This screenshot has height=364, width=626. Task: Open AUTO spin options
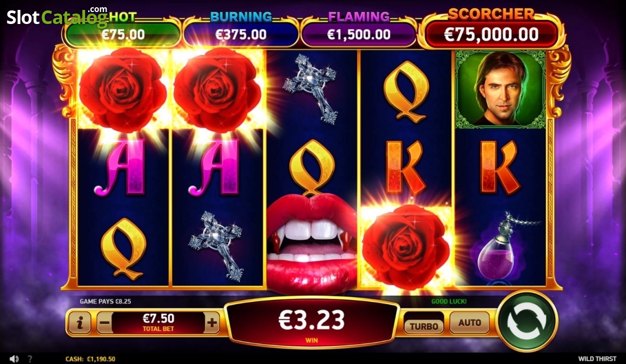point(469,323)
